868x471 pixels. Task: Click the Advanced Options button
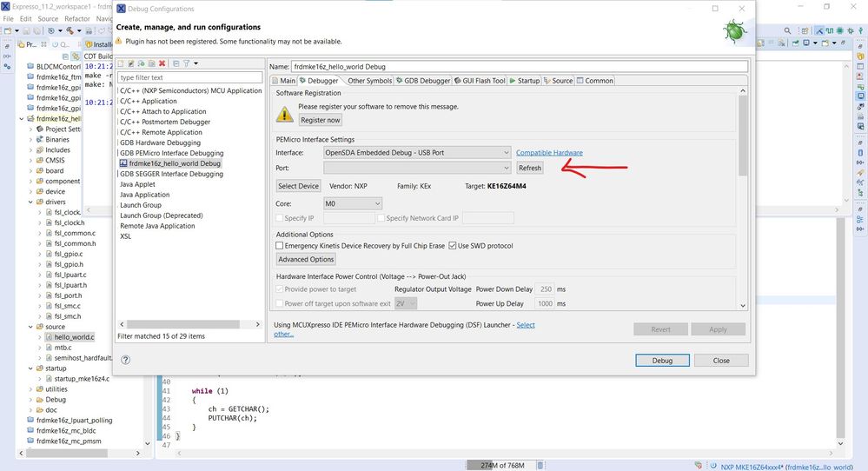pyautogui.click(x=306, y=259)
